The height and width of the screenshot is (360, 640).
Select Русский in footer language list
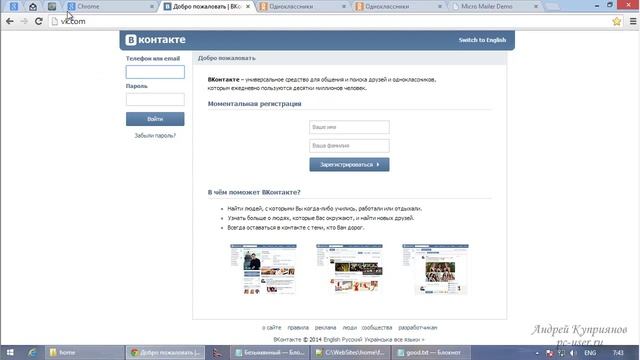tap(351, 340)
